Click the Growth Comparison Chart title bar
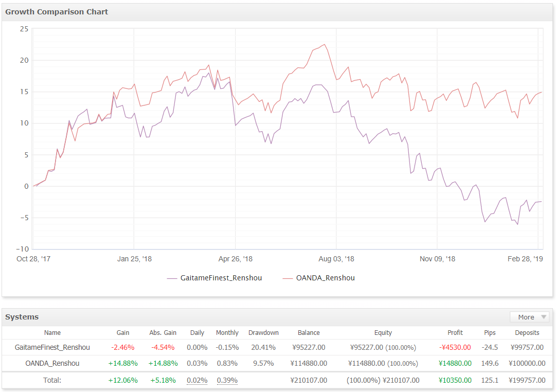556x392 pixels. (57, 12)
